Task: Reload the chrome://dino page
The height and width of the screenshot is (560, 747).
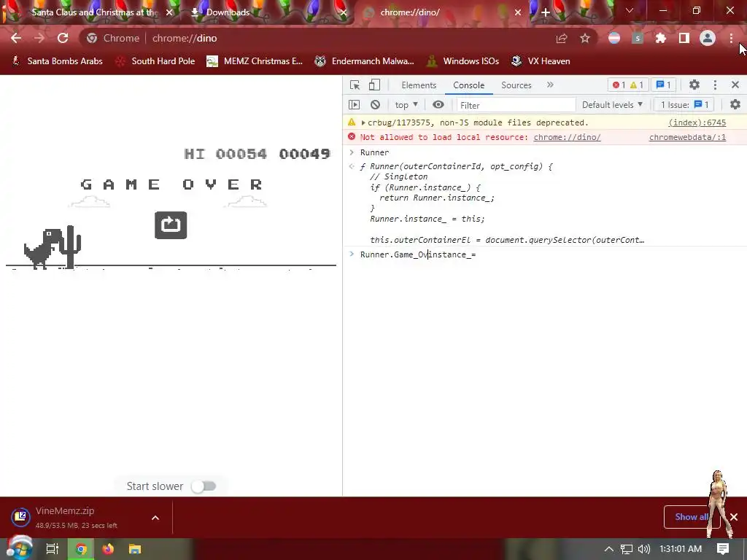Action: (x=63, y=38)
